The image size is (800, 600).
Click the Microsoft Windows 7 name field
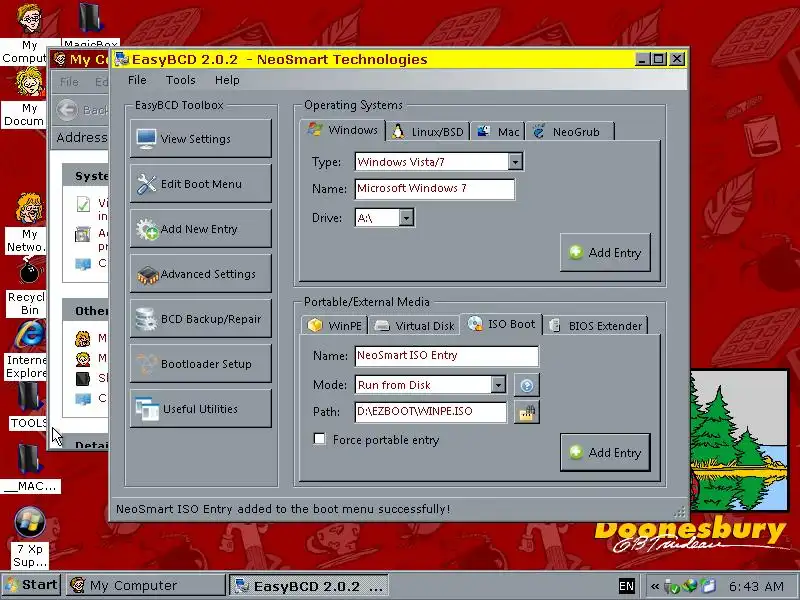tap(435, 188)
